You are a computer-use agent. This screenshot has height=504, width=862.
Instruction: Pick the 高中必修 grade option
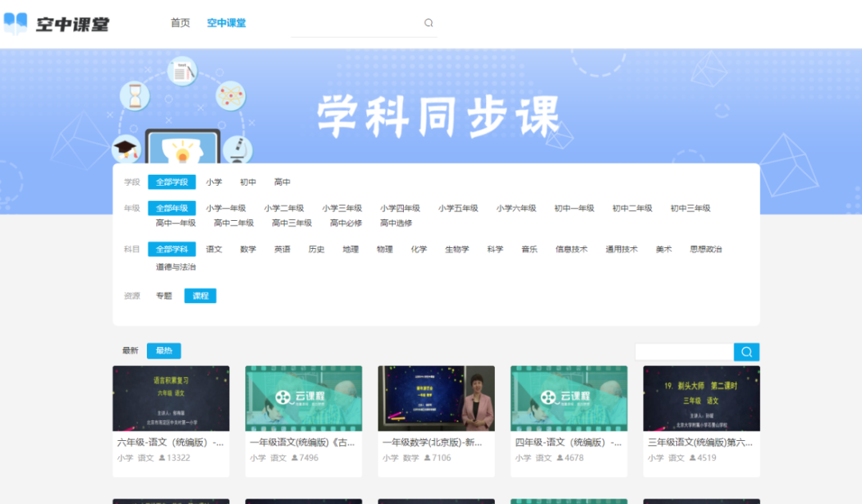[x=346, y=223]
